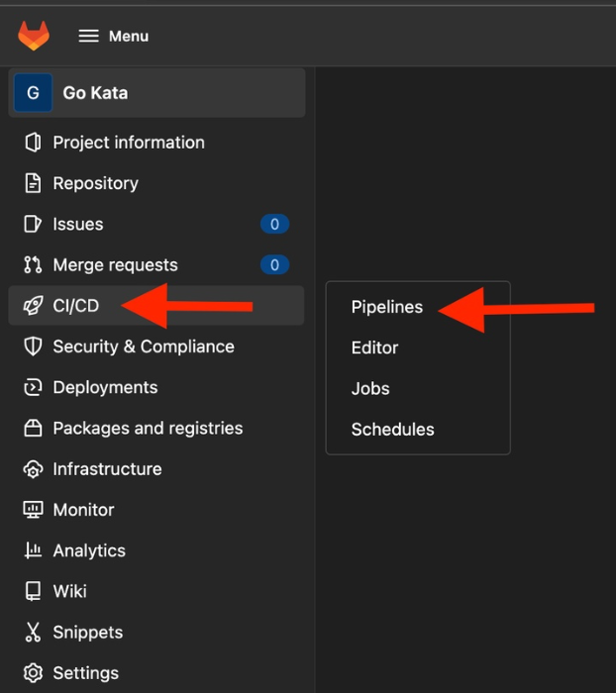Click the Project information icon
616x693 pixels.
pos(33,143)
